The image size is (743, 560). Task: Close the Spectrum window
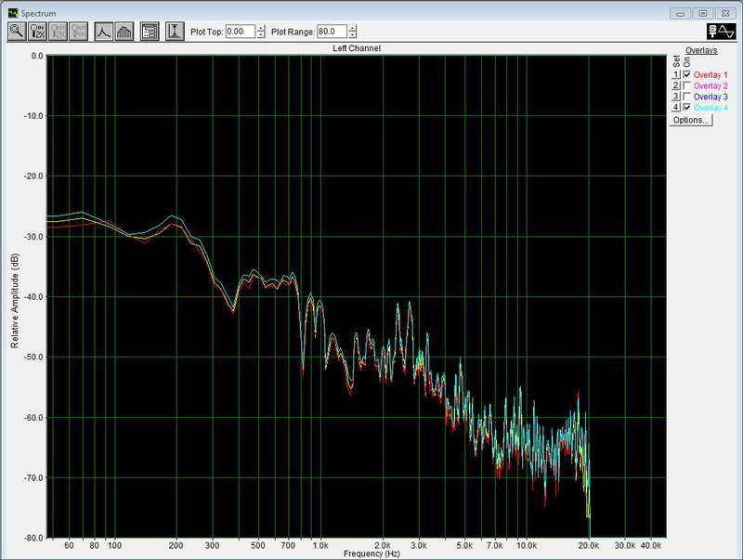pos(725,13)
